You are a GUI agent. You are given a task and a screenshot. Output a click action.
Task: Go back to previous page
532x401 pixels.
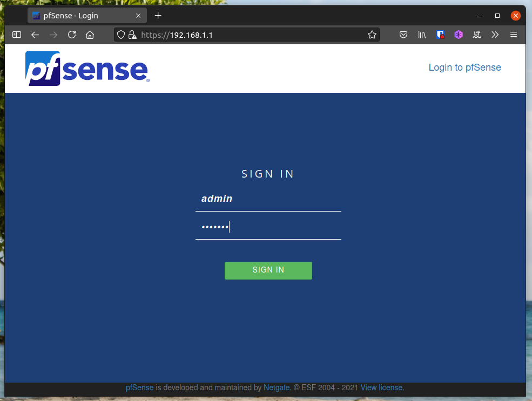(x=35, y=35)
